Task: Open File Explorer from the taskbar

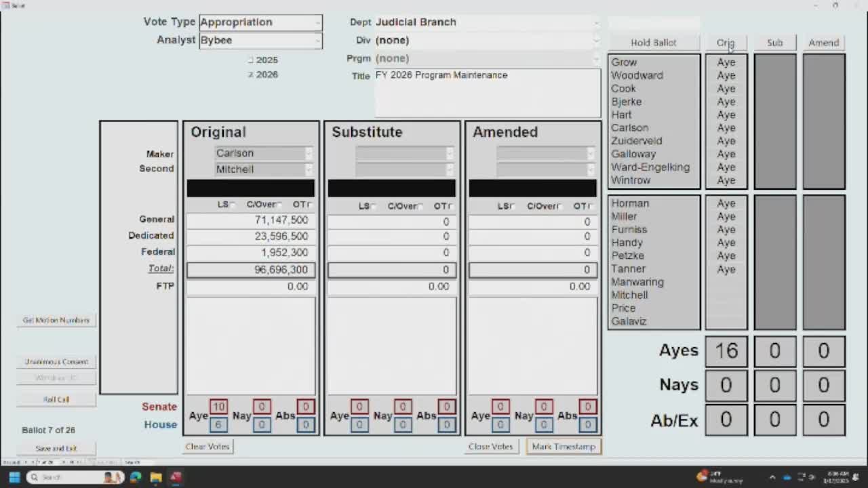Action: 156,477
